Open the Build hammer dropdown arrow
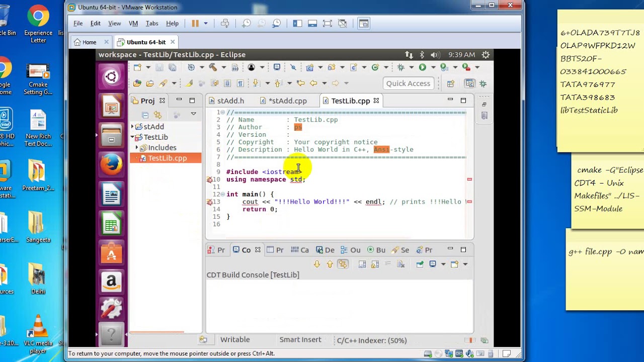The width and height of the screenshot is (644, 362). pos(223,67)
